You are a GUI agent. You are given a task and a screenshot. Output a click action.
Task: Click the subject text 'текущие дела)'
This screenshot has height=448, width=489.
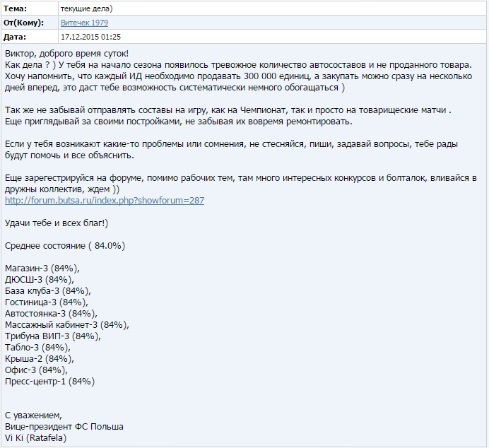[x=86, y=8]
